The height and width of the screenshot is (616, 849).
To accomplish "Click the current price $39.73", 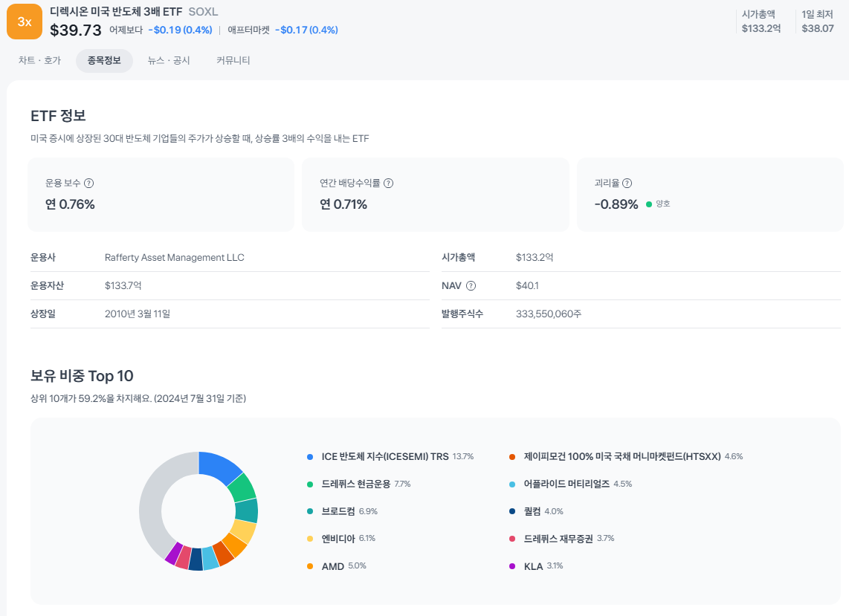I will point(75,30).
